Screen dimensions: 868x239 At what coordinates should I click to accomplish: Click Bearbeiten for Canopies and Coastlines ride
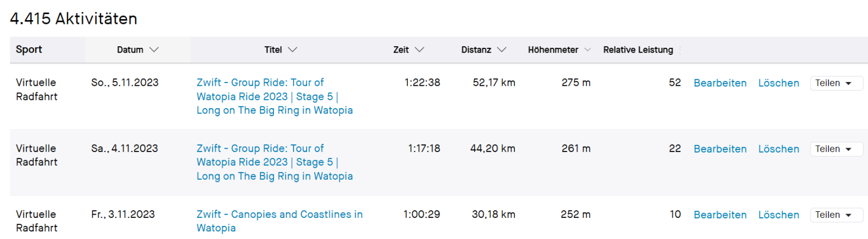pyautogui.click(x=720, y=215)
